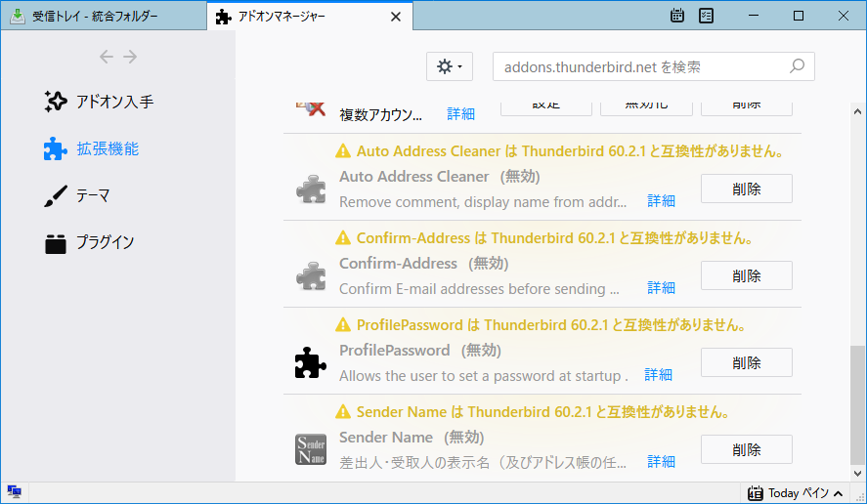Close the アドオンマネージャー tab
Image resolution: width=867 pixels, height=504 pixels.
coord(395,17)
